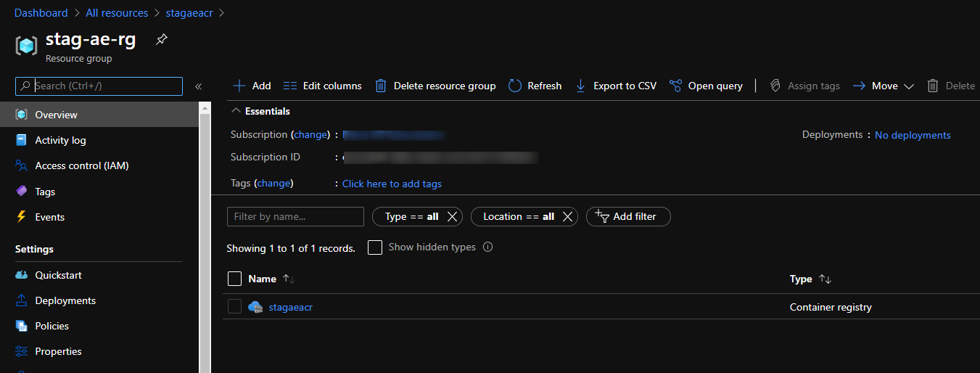
Task: Tick the select-all checkbox beside Name
Action: [x=234, y=279]
